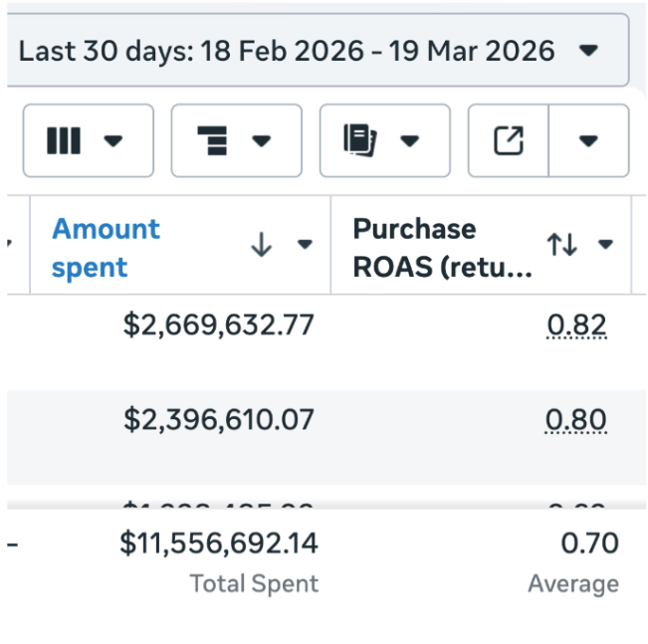648x644 pixels.
Task: Click the caret next to the breakdown icon
Action: (x=262, y=141)
